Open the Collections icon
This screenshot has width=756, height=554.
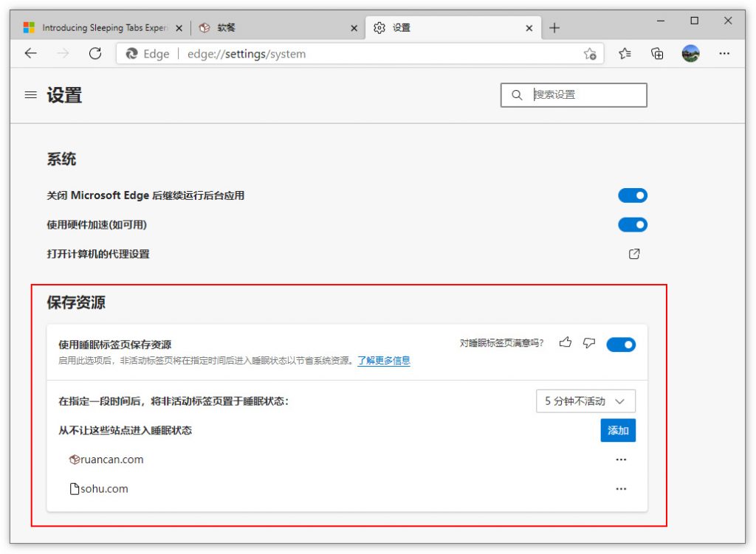(x=657, y=53)
